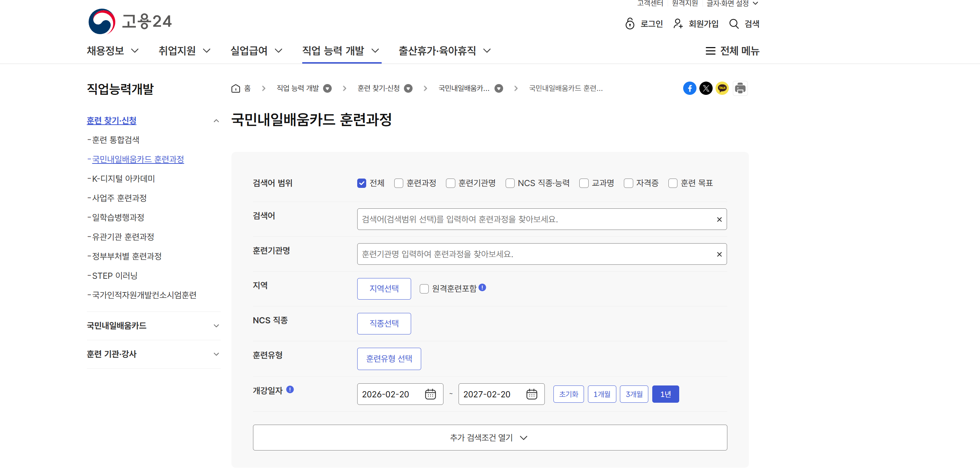Share page via KakaoTalk icon
Viewport: 980px width, 476px height.
(x=722, y=88)
